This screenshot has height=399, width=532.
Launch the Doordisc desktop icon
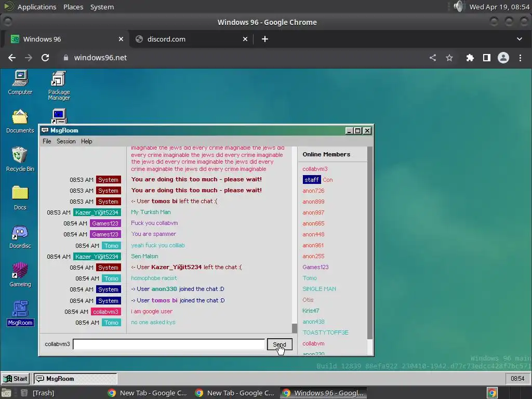(x=20, y=236)
